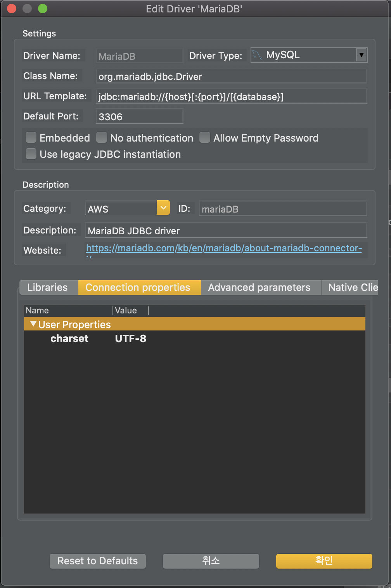This screenshot has width=391, height=588.
Task: Open the Category AWS dropdown
Action: tap(163, 208)
